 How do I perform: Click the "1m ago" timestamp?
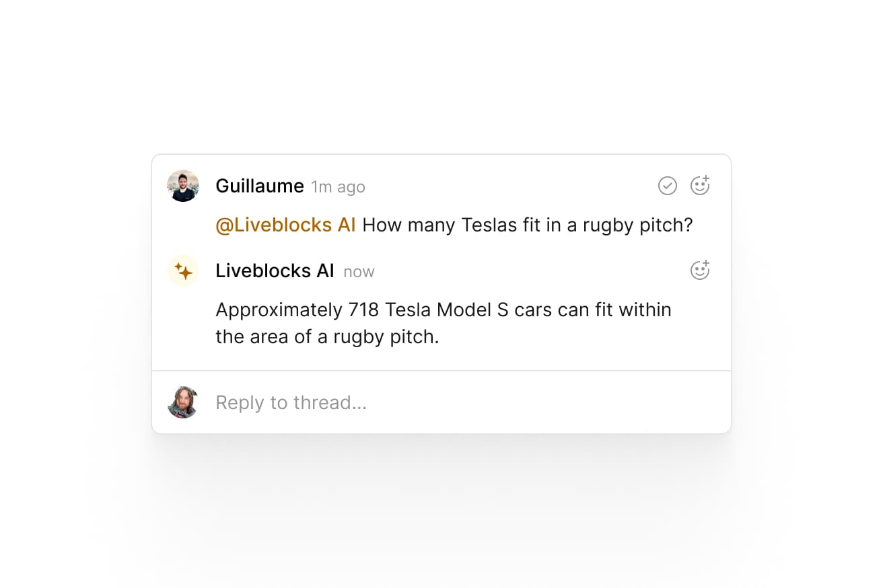coord(338,187)
